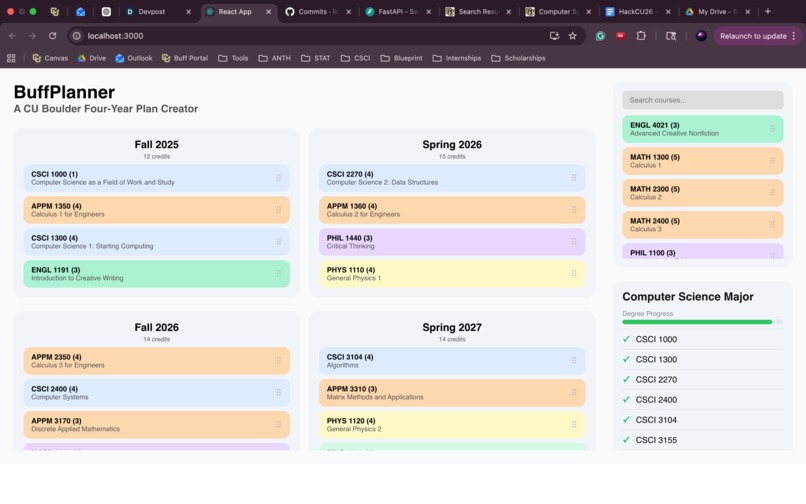The height and width of the screenshot is (504, 806).
Task: Reload the localhost page
Action: tap(52, 36)
